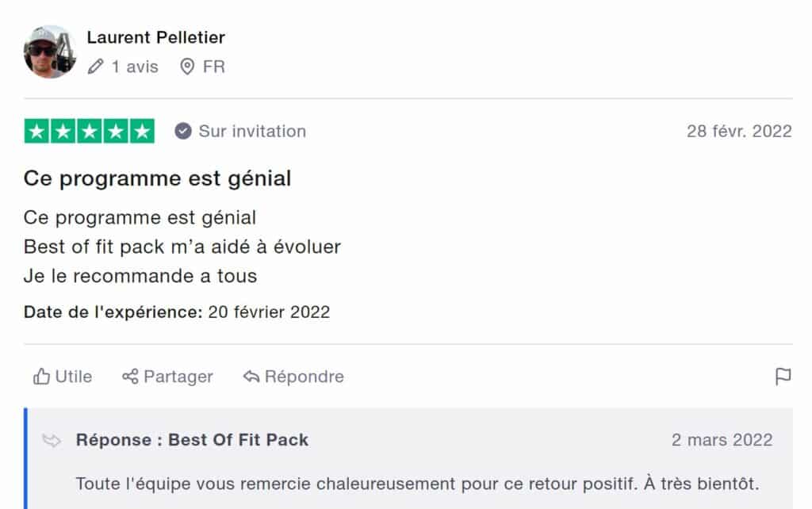Click the pencil review count icon
Viewport: 812px width, 509px height.
(96, 67)
